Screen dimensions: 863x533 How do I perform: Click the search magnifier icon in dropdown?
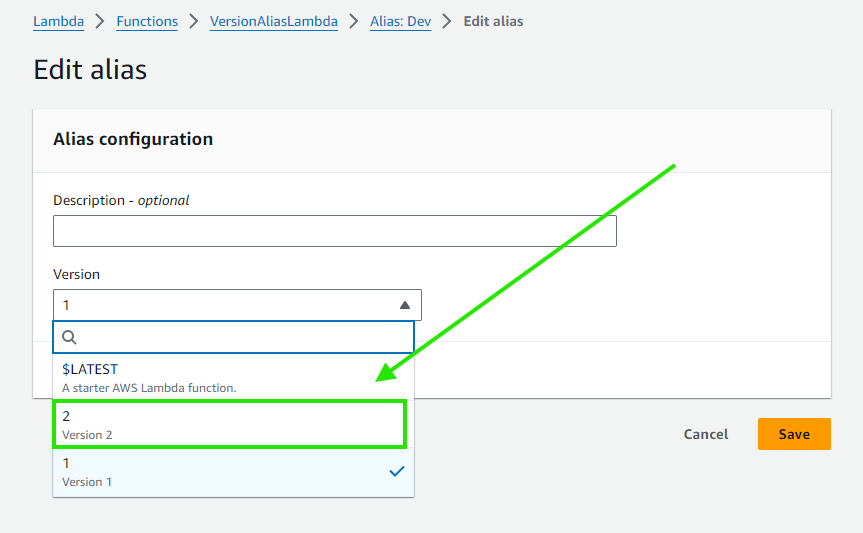[70, 337]
